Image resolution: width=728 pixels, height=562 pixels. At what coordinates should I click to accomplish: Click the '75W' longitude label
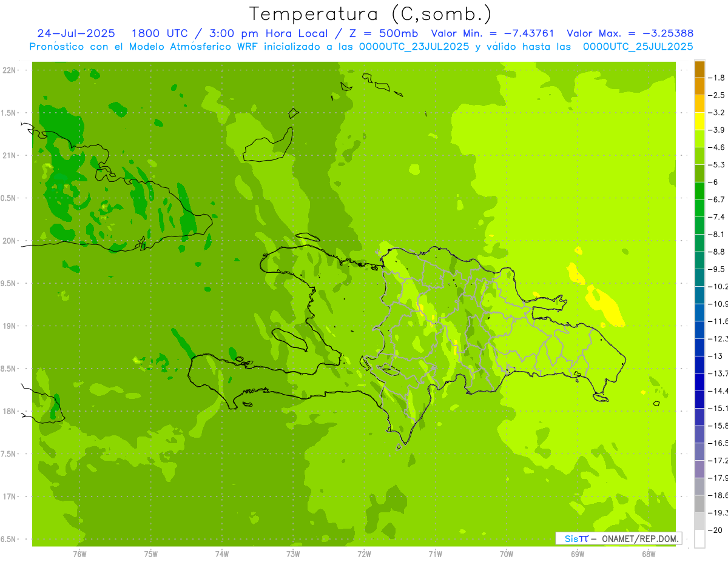(150, 554)
